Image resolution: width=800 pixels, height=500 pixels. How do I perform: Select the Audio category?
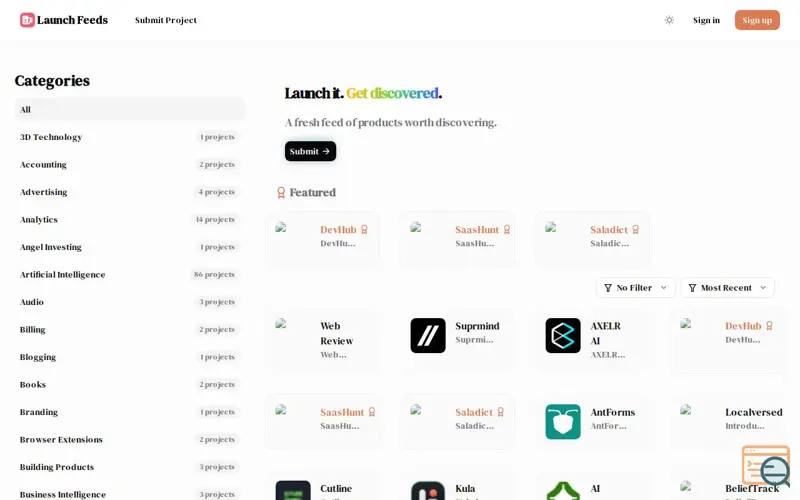coord(130,302)
